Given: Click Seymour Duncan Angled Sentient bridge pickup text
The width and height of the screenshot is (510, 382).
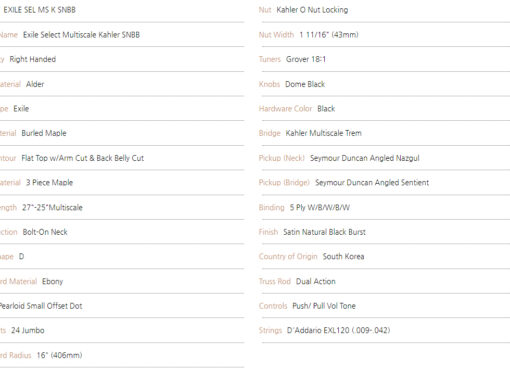Looking at the screenshot, I should (x=372, y=183).
